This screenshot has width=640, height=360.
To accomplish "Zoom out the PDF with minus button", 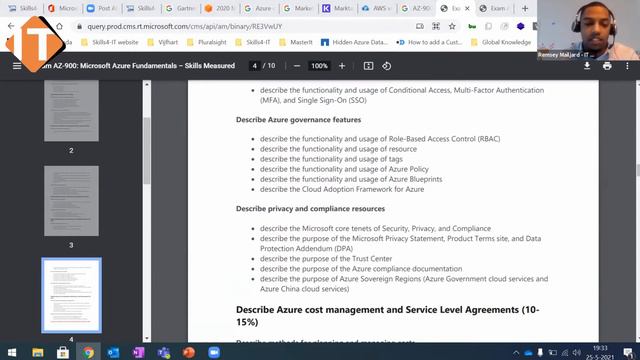I will pyautogui.click(x=297, y=66).
